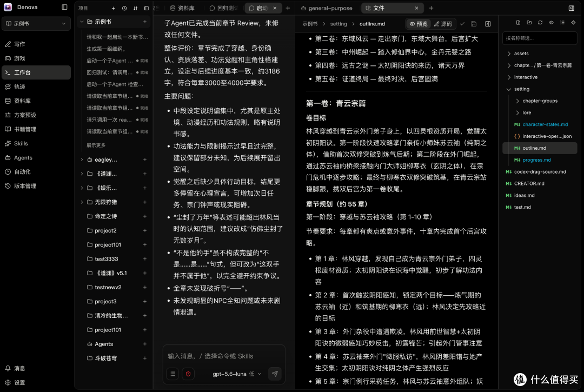Open 游戏 in the sidebar
Viewport: 584px width, 392px height.
[36, 58]
